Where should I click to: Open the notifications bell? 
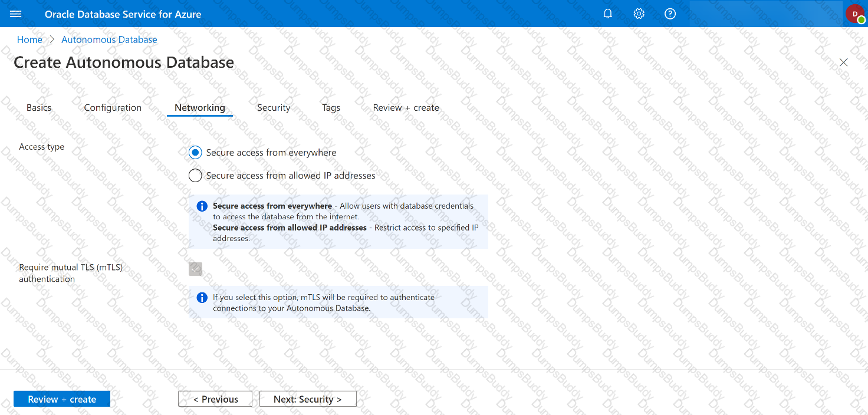608,14
